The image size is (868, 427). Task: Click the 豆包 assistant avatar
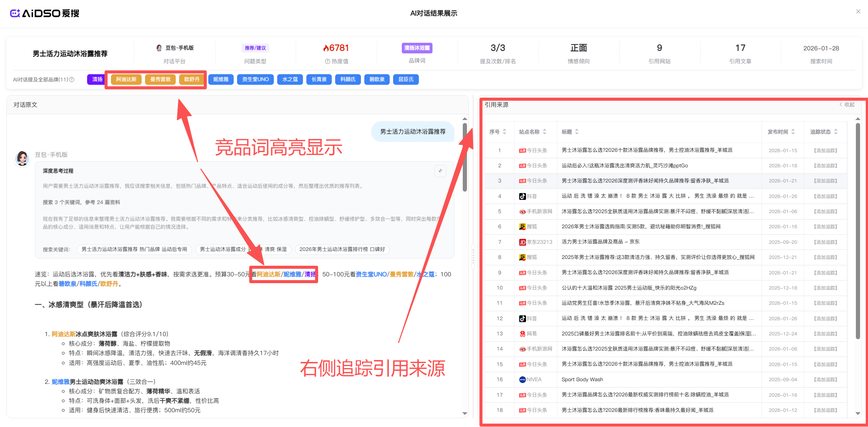point(22,158)
